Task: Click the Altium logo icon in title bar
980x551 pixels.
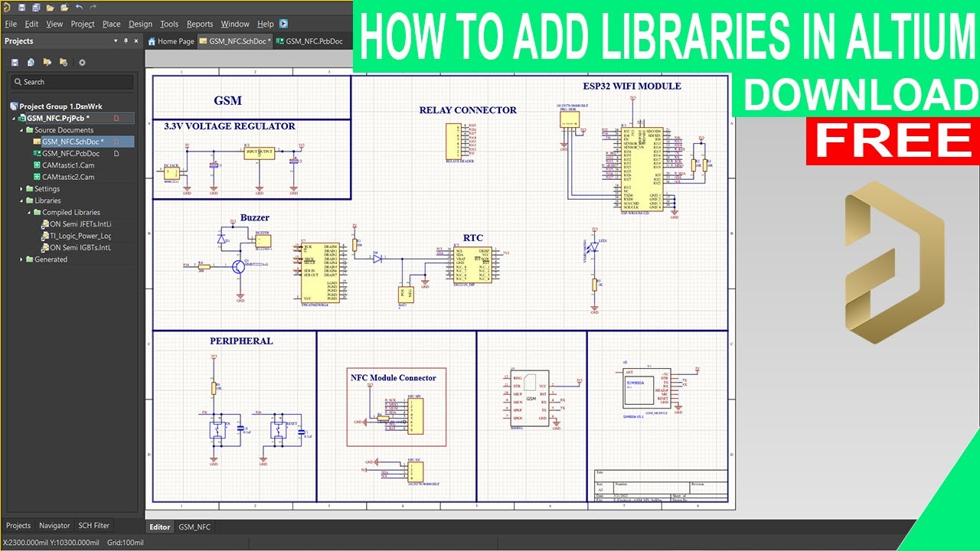Action: click(7, 7)
